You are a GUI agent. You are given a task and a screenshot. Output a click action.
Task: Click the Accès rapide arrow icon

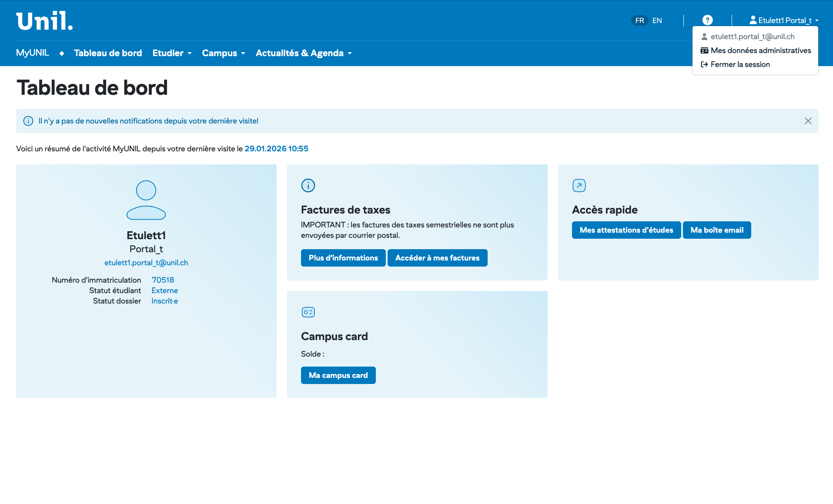[579, 186]
